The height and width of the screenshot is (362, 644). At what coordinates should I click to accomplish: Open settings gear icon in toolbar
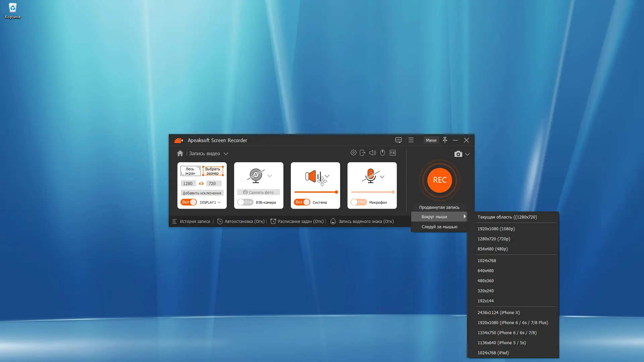[x=353, y=153]
